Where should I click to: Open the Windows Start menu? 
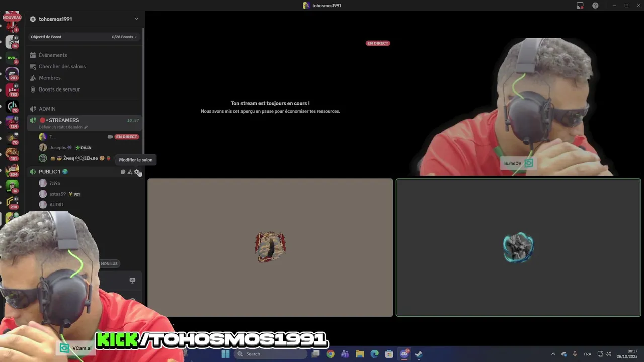coord(225,354)
